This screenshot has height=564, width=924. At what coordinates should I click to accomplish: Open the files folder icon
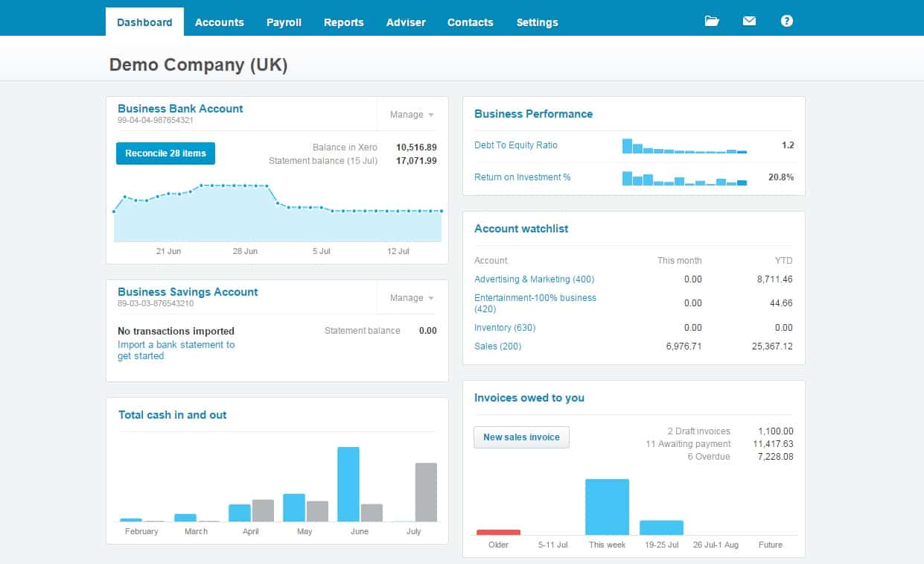[x=711, y=22]
